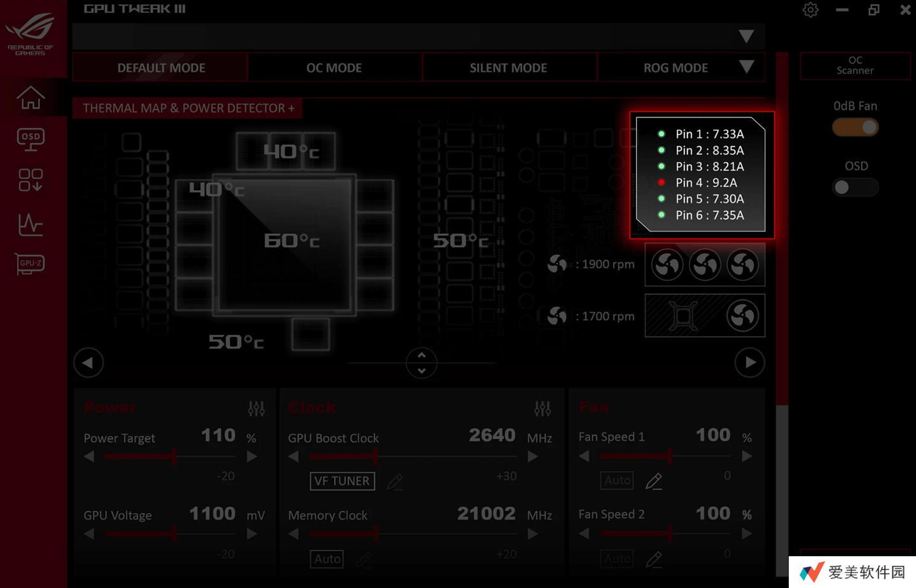Increase Power Target with right arrow
Screen dimensions: 916x588
pos(252,456)
